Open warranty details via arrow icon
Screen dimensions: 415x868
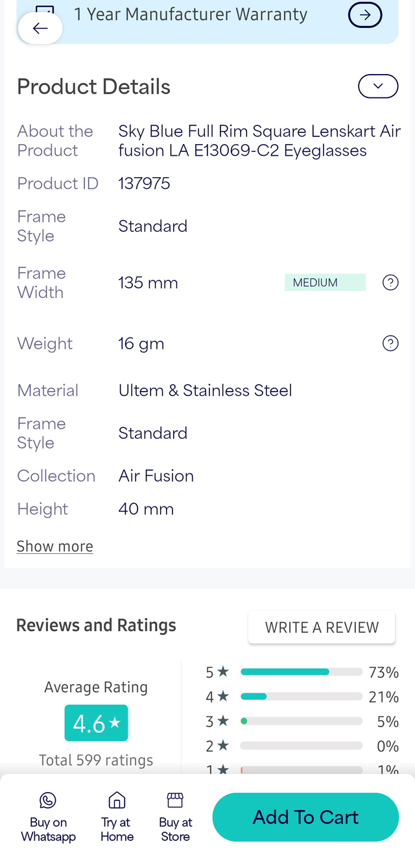pyautogui.click(x=365, y=15)
